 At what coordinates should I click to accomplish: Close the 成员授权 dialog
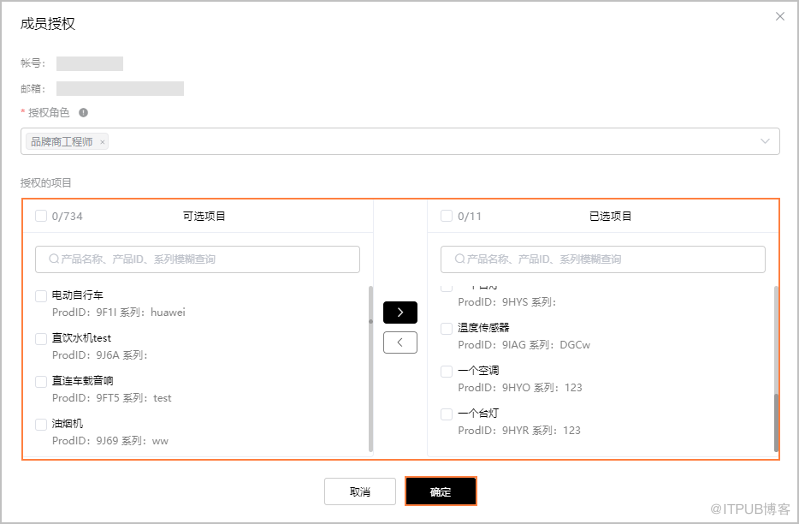(780, 16)
